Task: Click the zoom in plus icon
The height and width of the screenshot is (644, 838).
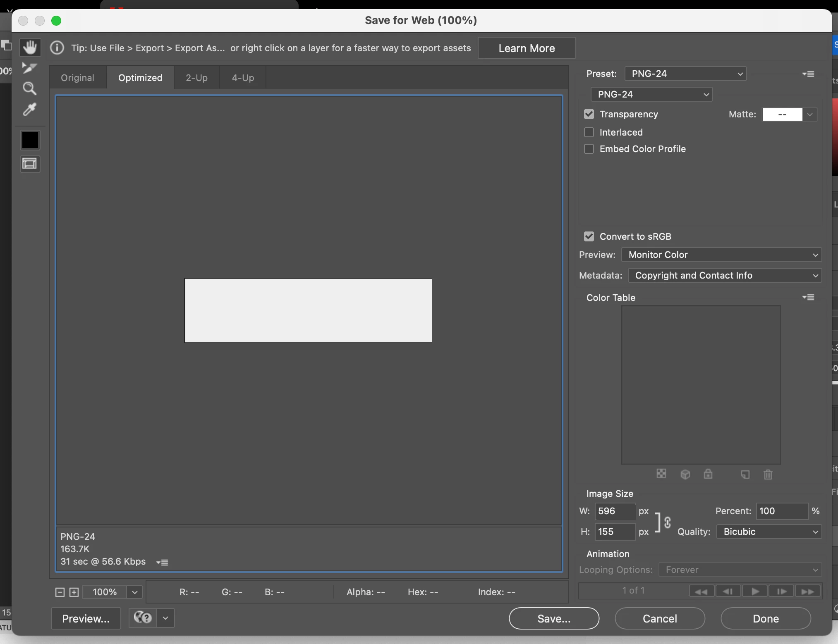Action: [x=74, y=592]
